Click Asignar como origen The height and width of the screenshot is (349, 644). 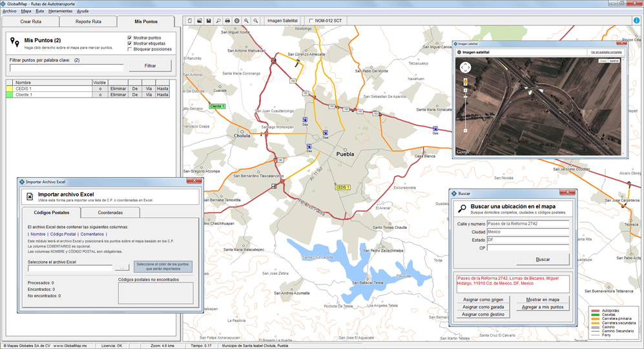click(x=483, y=300)
